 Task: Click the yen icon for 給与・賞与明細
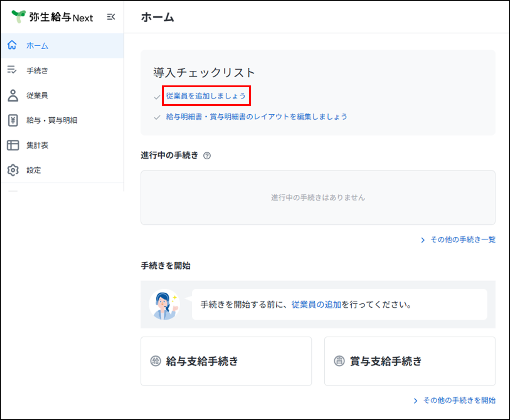pos(13,120)
